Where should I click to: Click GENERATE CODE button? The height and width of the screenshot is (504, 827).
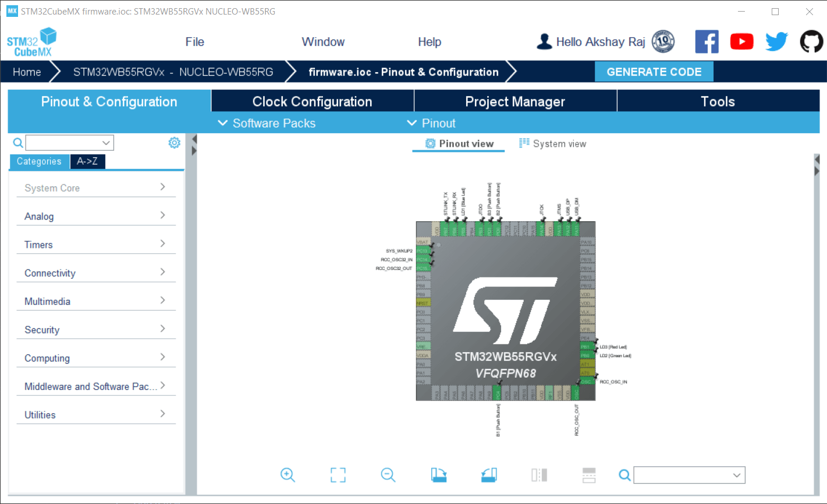coord(654,72)
